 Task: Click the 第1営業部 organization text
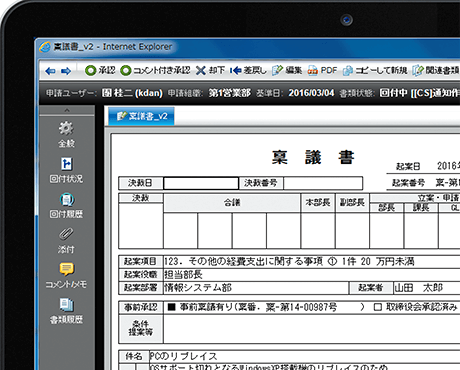pos(229,93)
